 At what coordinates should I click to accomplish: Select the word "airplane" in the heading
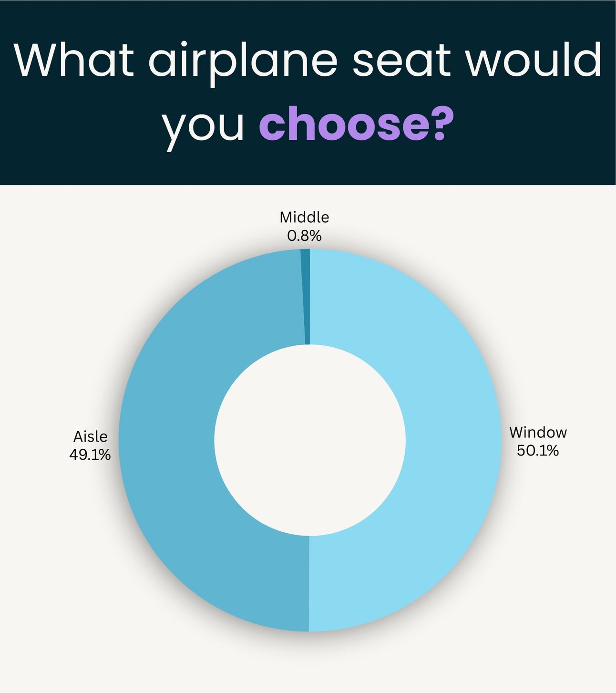243,61
